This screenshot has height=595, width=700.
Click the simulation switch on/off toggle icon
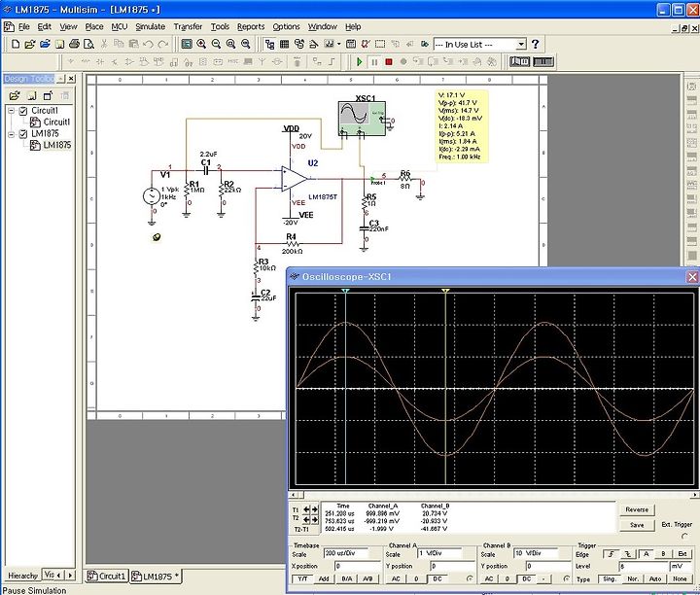pyautogui.click(x=519, y=61)
